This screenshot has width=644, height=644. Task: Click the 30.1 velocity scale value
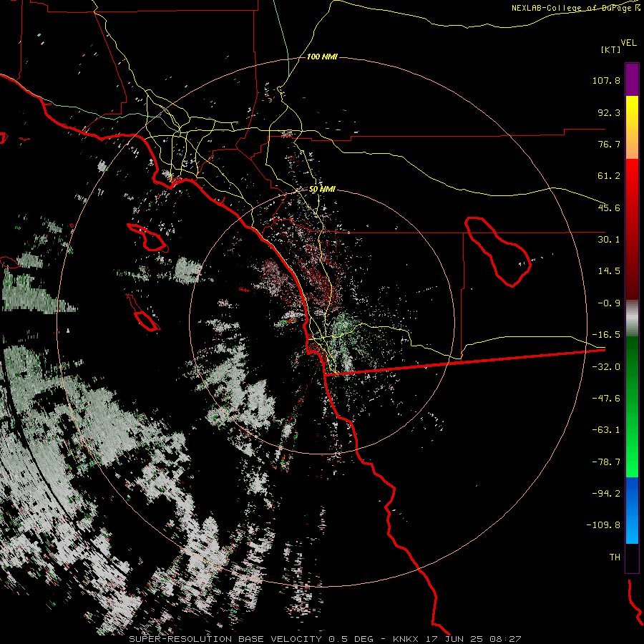tap(609, 239)
